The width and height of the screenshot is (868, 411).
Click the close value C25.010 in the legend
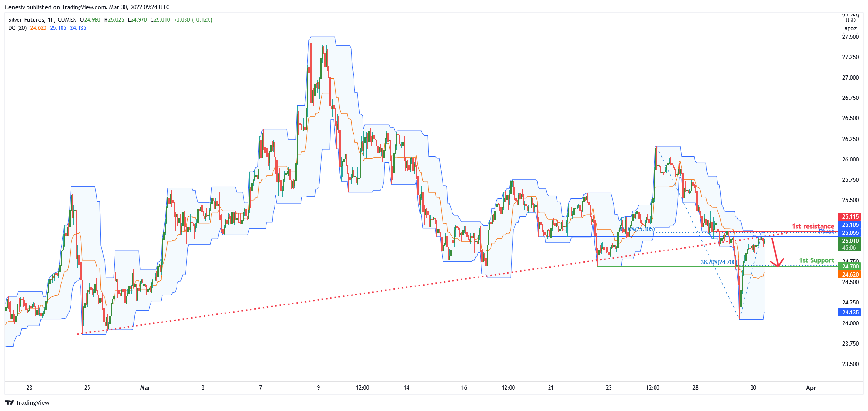click(160, 20)
